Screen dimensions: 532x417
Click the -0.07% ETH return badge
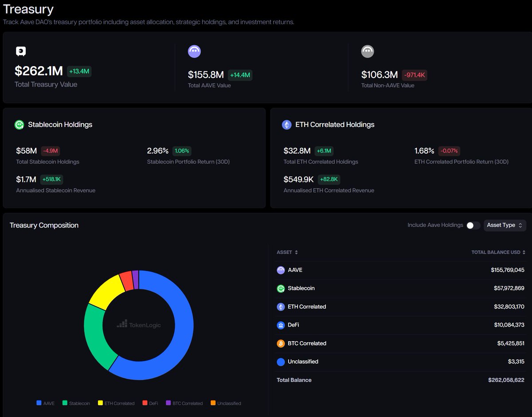pos(449,151)
